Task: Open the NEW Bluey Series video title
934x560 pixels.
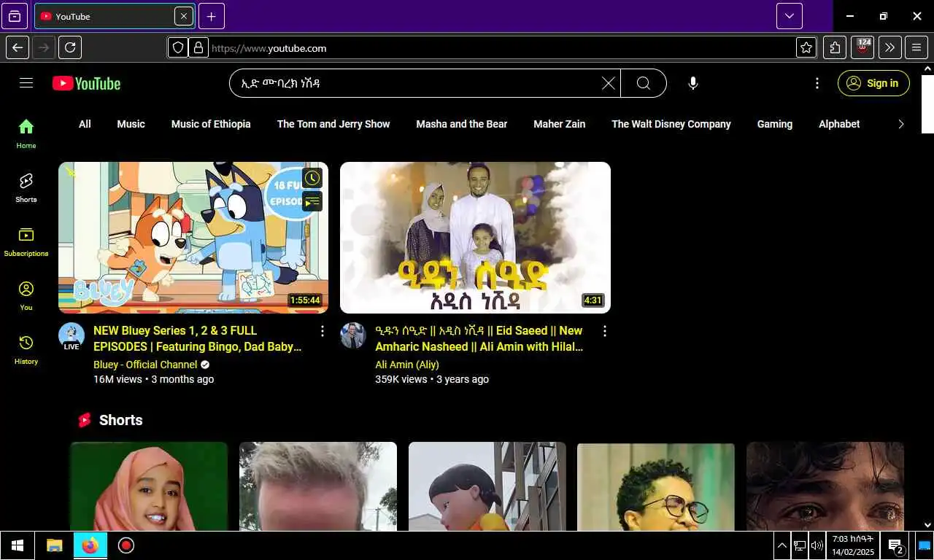Action: click(x=197, y=338)
